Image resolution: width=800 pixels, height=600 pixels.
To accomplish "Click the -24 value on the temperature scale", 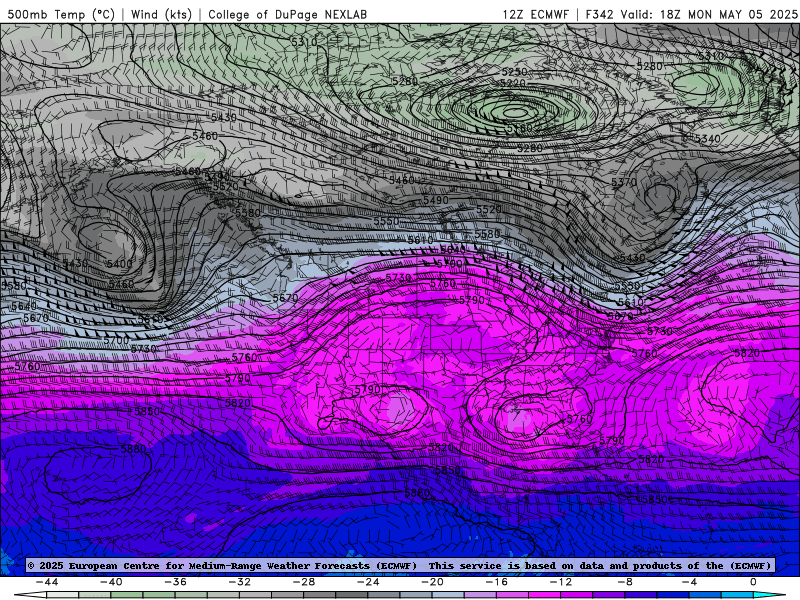I will (x=368, y=582).
